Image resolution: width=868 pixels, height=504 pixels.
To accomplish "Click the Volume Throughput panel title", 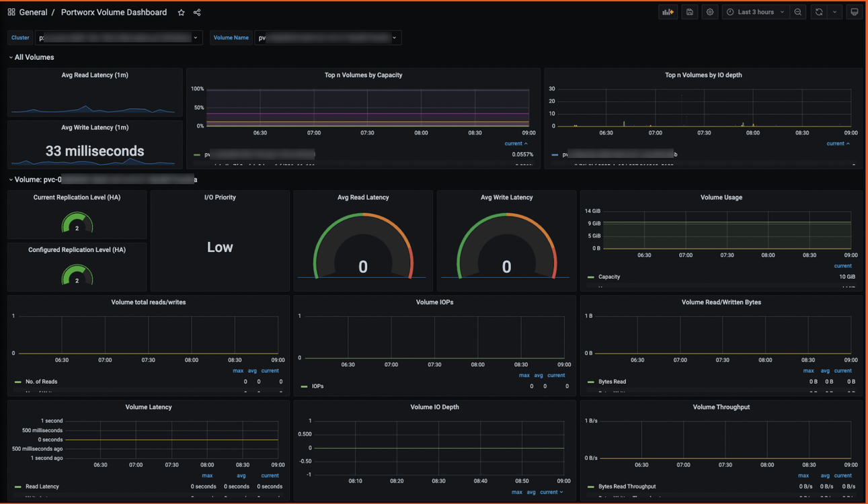I will [x=721, y=407].
